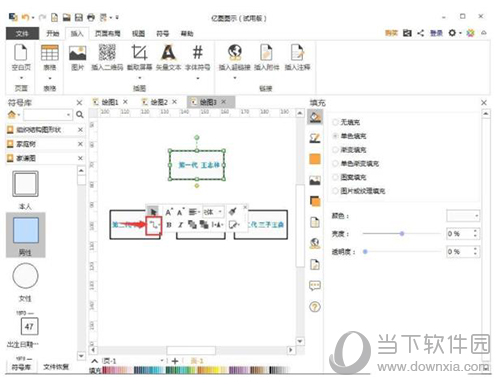500x385 pixels.
Task: Open the help question-mark icon in right sidebar
Action: click(x=315, y=306)
